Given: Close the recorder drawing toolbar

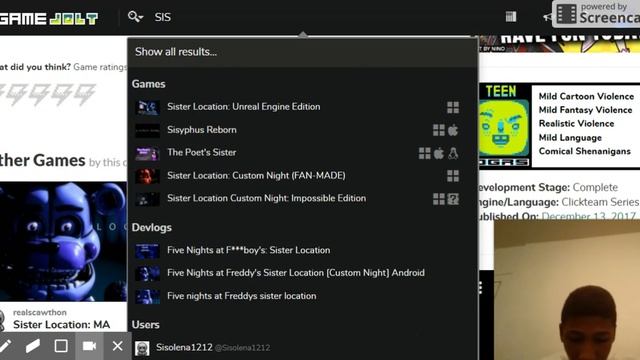Looking at the screenshot, I should [118, 346].
